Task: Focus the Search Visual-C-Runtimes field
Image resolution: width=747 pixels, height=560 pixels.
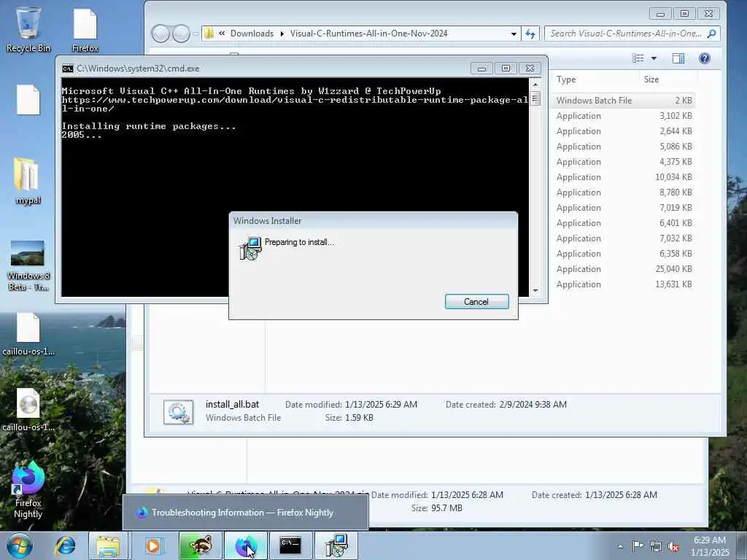Action: [625, 34]
